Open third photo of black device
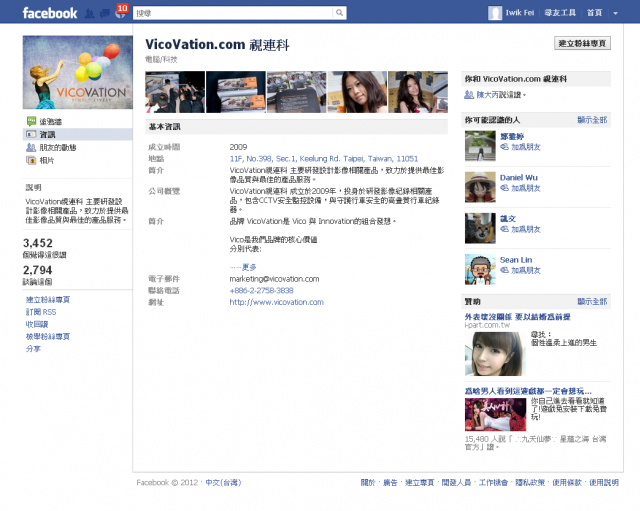The width and height of the screenshot is (640, 511). (x=297, y=92)
